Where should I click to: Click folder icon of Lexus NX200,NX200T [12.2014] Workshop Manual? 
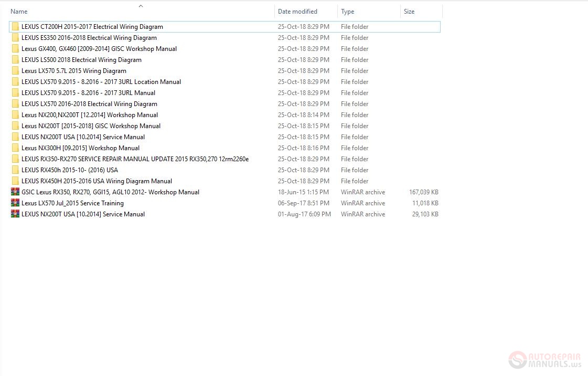(x=15, y=115)
